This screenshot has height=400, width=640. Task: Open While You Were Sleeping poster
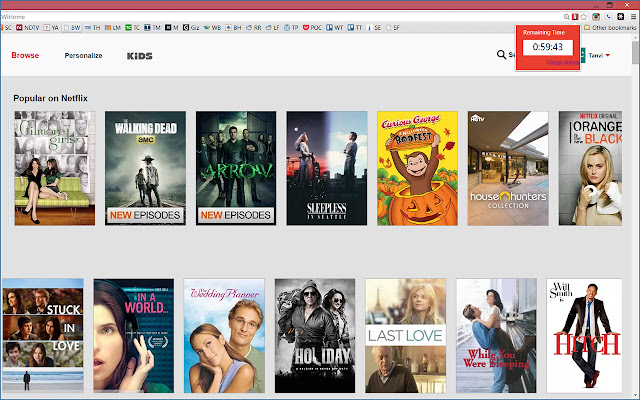496,336
